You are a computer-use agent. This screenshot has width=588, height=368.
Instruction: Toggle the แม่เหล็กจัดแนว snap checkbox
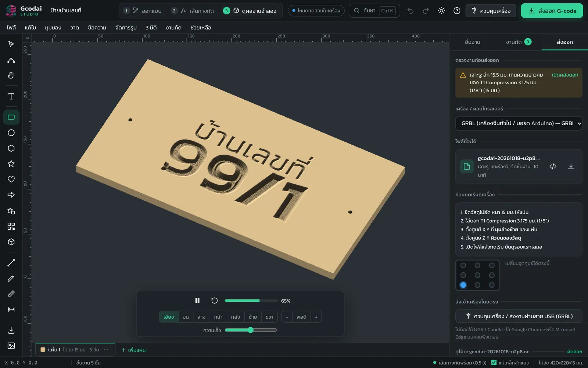[x=494, y=362]
